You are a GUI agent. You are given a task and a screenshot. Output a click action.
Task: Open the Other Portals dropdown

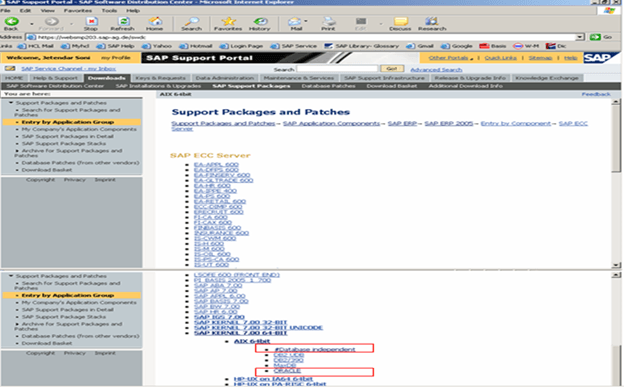(x=451, y=58)
